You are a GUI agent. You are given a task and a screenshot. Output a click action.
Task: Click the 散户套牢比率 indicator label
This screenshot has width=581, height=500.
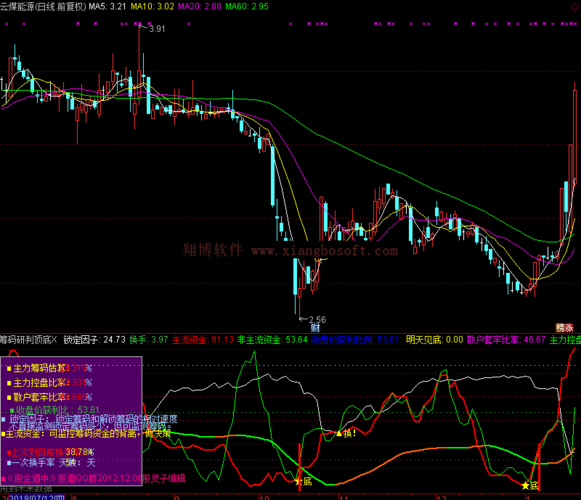(506, 340)
